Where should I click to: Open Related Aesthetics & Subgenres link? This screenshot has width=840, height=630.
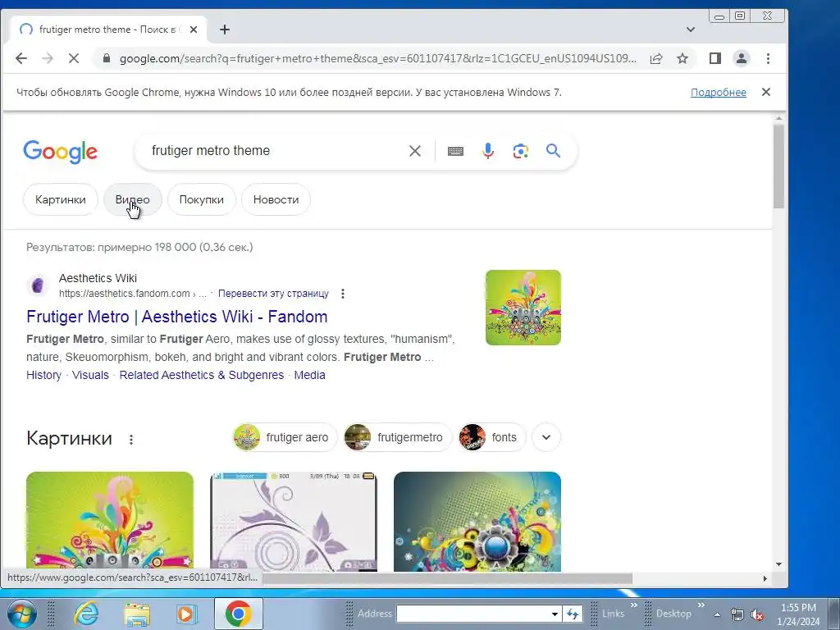click(202, 375)
